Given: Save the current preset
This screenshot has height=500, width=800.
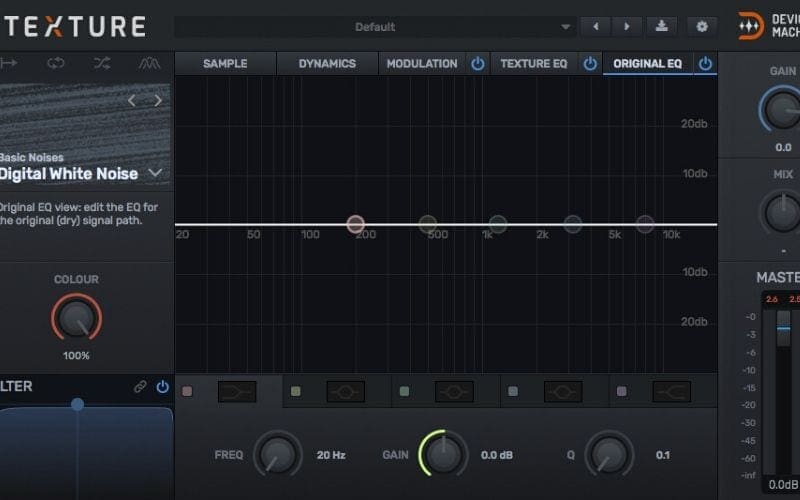Looking at the screenshot, I should click(662, 27).
